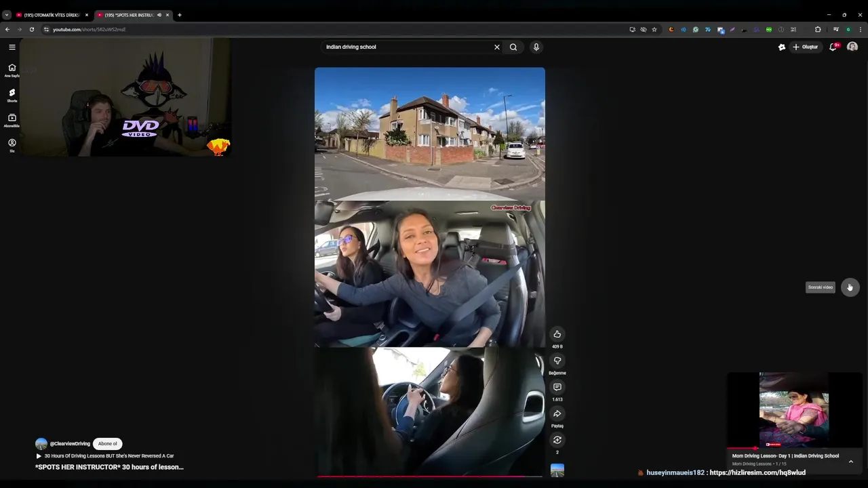Seek on the Short's red progress bar
868x488 pixels.
[429, 476]
